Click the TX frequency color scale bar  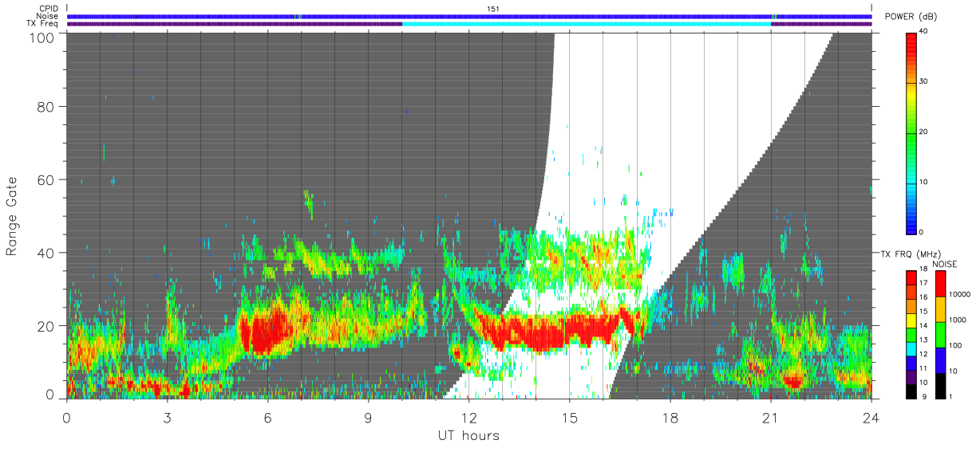(x=911, y=334)
